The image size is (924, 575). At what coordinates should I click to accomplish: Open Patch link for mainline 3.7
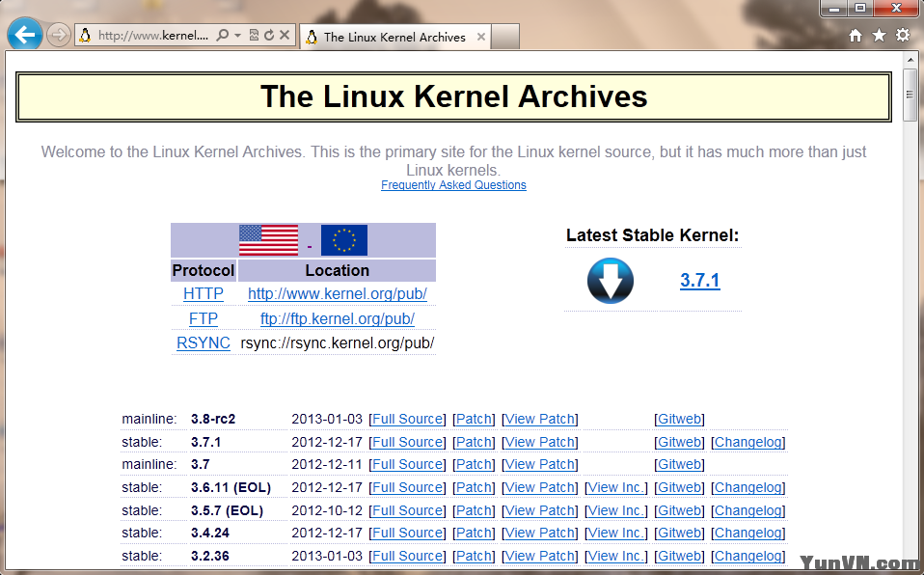[474, 464]
